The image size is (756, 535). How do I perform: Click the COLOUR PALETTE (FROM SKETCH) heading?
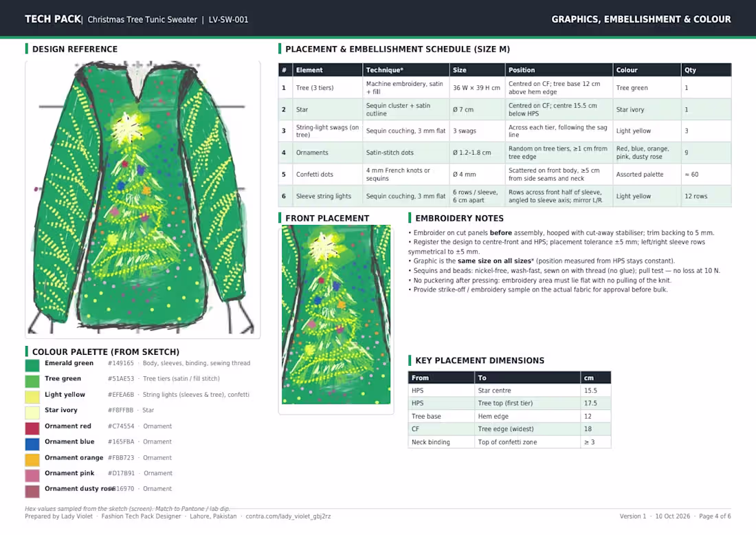click(106, 352)
